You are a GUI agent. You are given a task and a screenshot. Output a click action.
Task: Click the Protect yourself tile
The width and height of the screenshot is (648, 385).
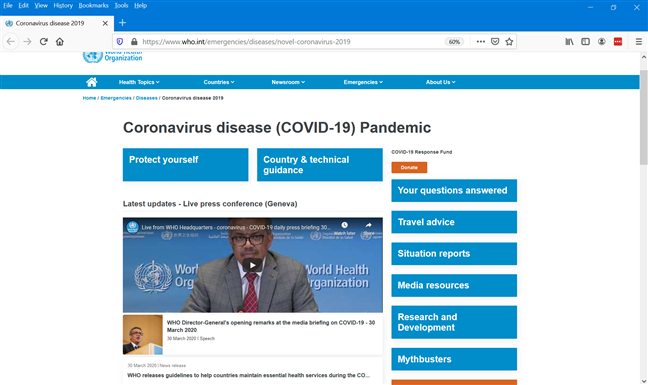186,164
